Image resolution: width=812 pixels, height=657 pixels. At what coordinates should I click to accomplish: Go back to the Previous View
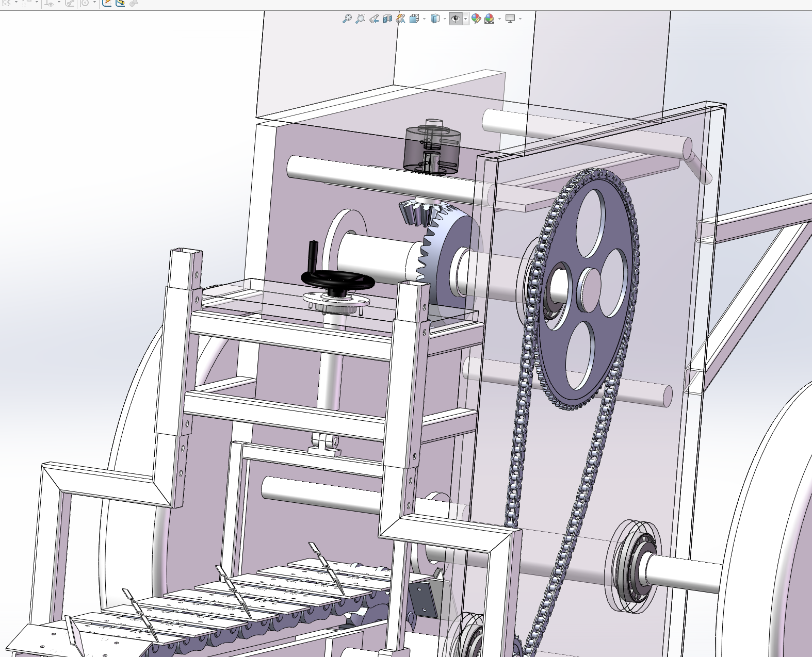pyautogui.click(x=374, y=19)
